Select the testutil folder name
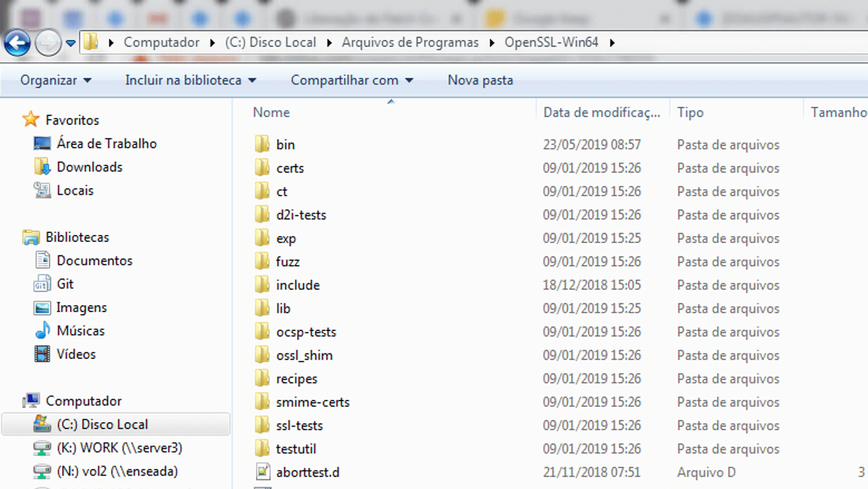The image size is (868, 489). coord(296,449)
